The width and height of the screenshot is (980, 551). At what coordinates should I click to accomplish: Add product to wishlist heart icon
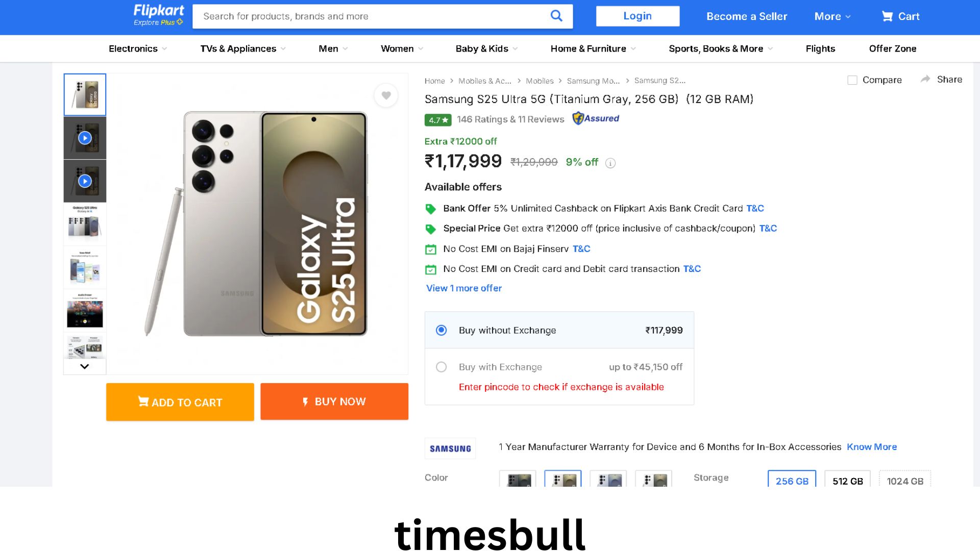pyautogui.click(x=386, y=95)
